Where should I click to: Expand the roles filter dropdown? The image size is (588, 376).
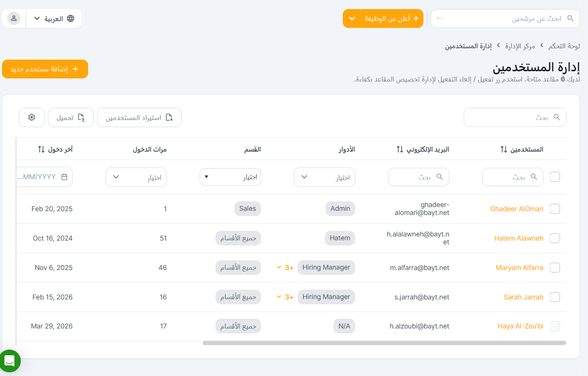click(x=324, y=177)
